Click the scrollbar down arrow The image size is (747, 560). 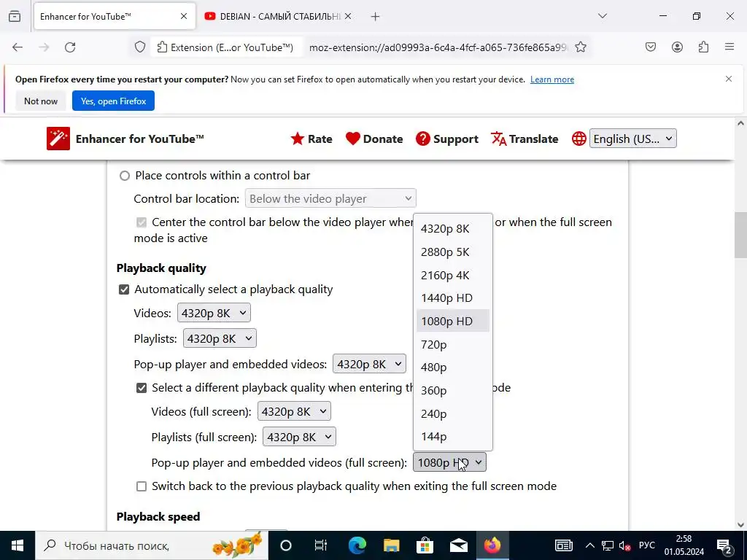coord(740,525)
